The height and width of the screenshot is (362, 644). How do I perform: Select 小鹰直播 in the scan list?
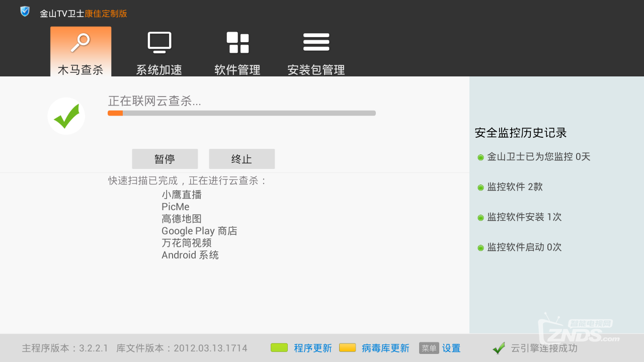[x=182, y=195]
